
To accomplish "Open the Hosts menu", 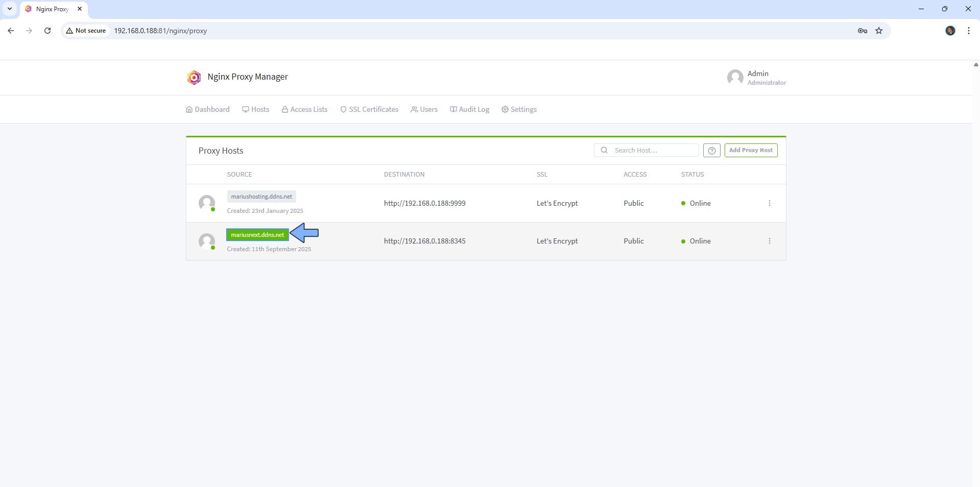I will point(256,109).
